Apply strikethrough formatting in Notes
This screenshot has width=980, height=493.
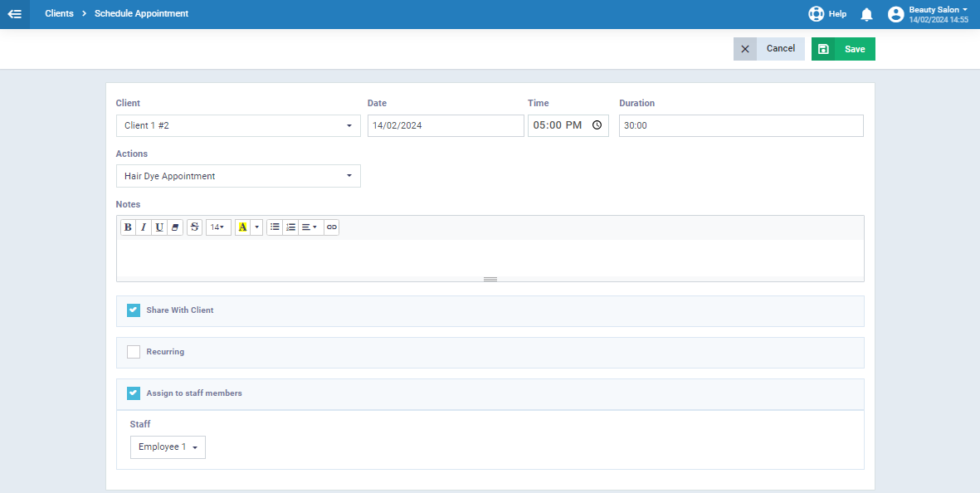[x=194, y=227]
